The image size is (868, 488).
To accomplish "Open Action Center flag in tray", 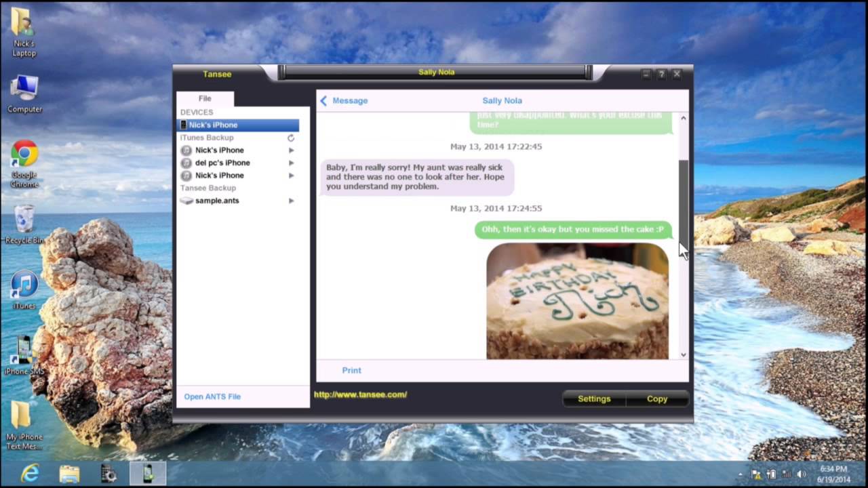I will (x=757, y=474).
